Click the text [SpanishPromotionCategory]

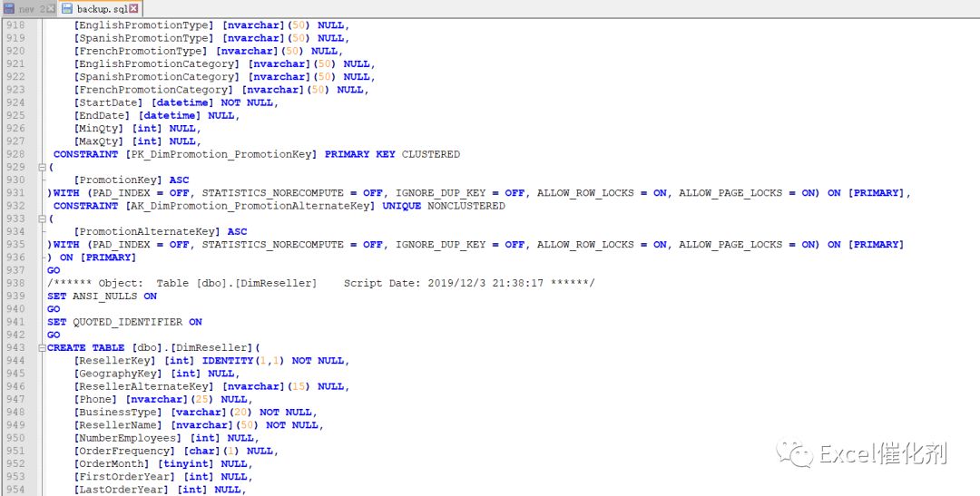click(156, 77)
